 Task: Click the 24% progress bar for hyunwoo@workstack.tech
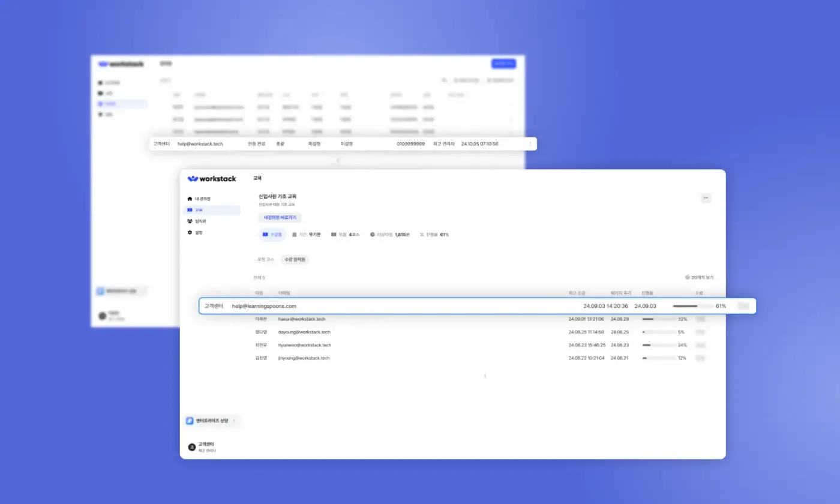tap(658, 345)
